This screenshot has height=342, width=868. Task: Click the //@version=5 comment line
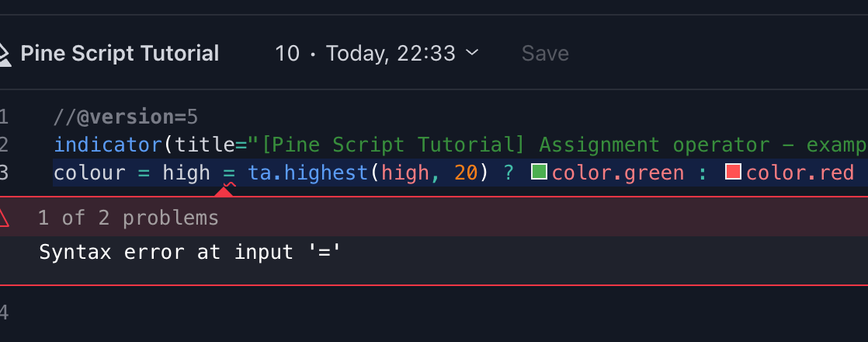126,117
